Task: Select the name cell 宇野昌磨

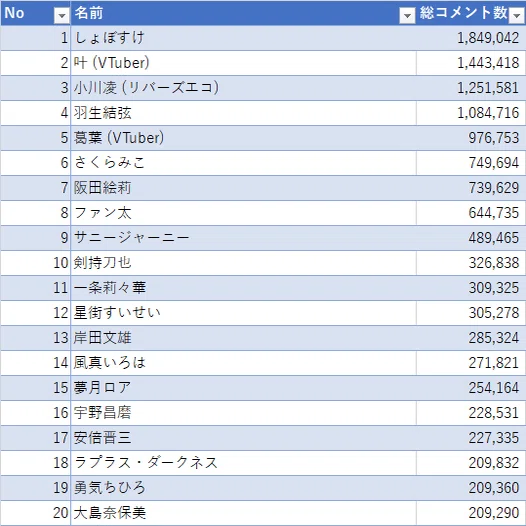Action: (244, 413)
